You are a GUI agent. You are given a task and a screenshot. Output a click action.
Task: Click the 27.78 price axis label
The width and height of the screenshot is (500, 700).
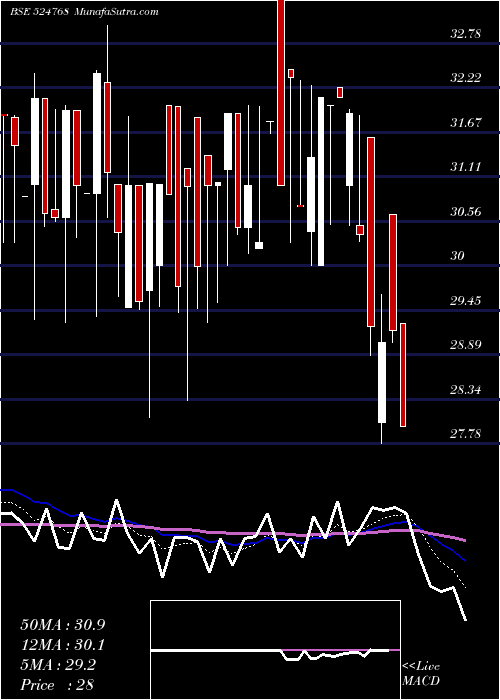(x=465, y=433)
